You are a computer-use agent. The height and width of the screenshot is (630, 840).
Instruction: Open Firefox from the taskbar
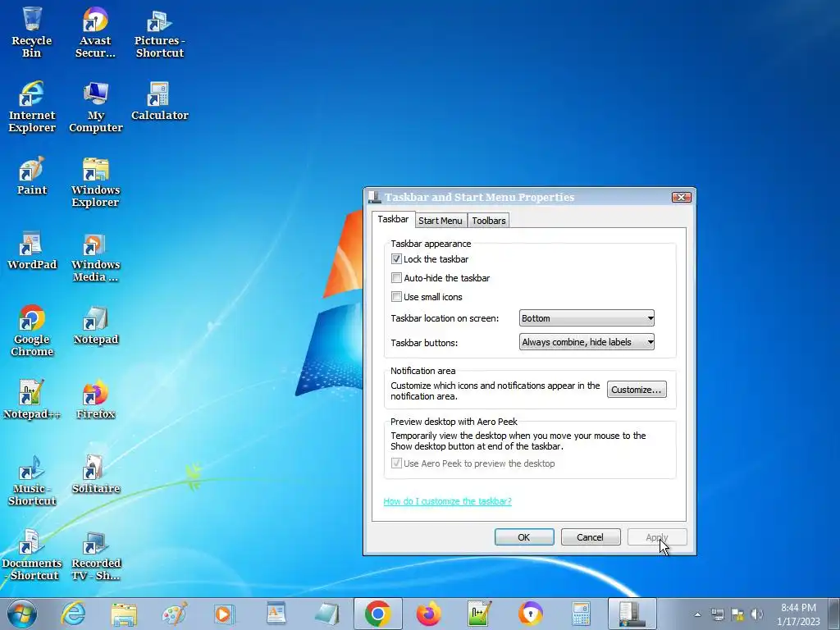click(x=428, y=614)
